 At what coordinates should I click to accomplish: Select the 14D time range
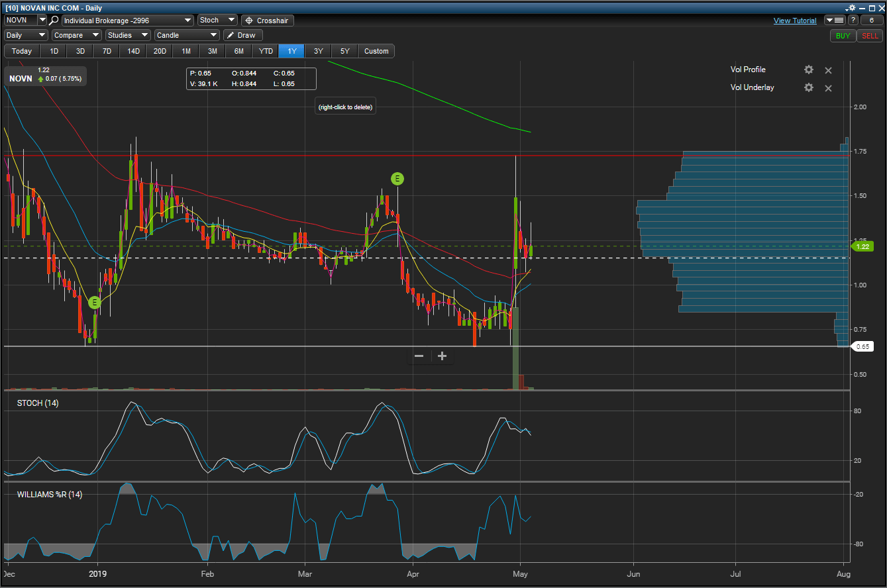pos(133,51)
